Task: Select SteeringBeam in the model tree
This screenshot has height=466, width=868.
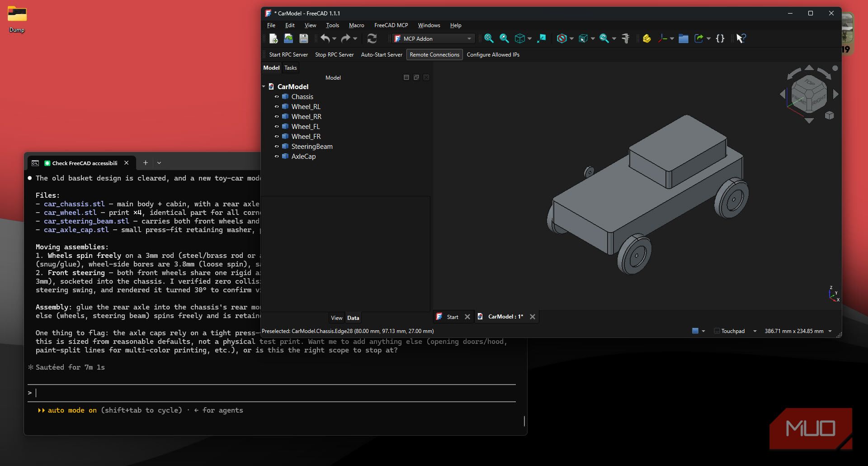Action: (312, 147)
